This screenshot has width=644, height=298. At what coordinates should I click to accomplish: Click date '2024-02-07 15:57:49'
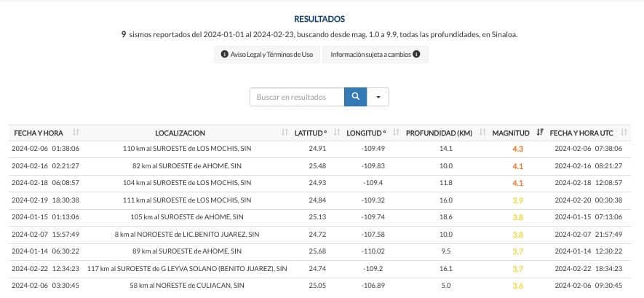(x=46, y=235)
